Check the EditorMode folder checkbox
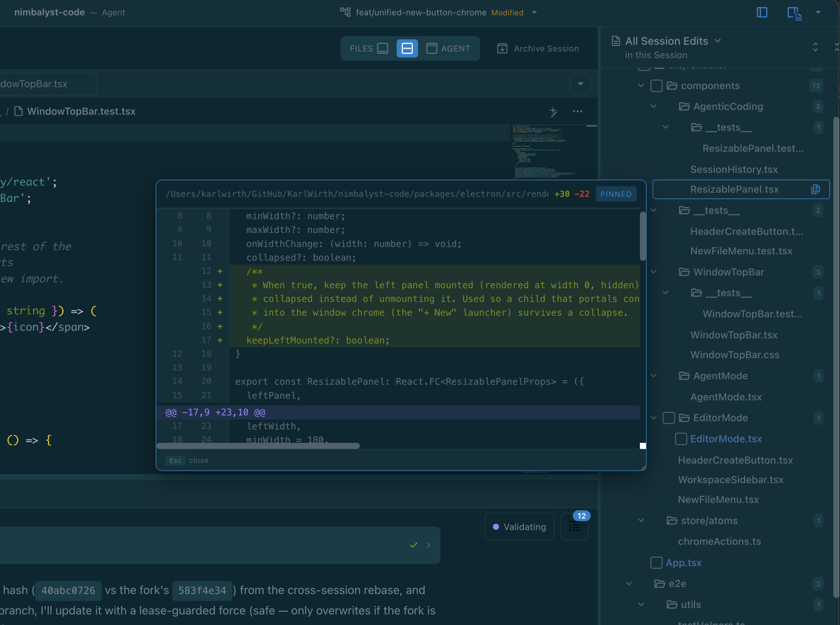Screen dimensions: 840x625 [x=669, y=418]
